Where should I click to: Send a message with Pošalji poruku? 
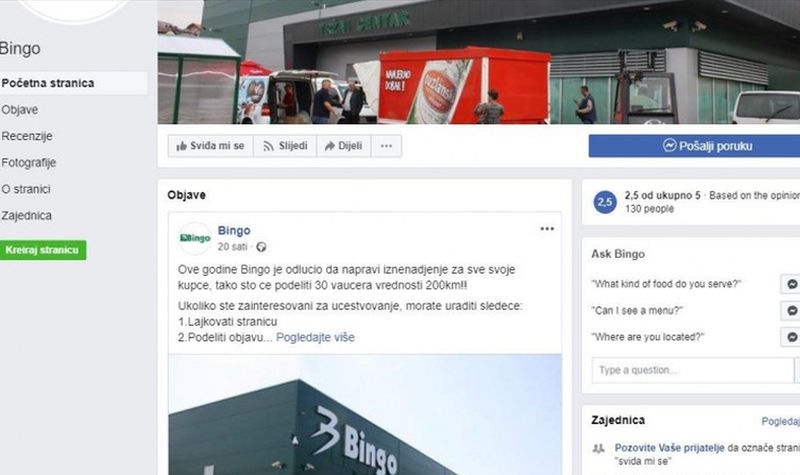pos(694,146)
